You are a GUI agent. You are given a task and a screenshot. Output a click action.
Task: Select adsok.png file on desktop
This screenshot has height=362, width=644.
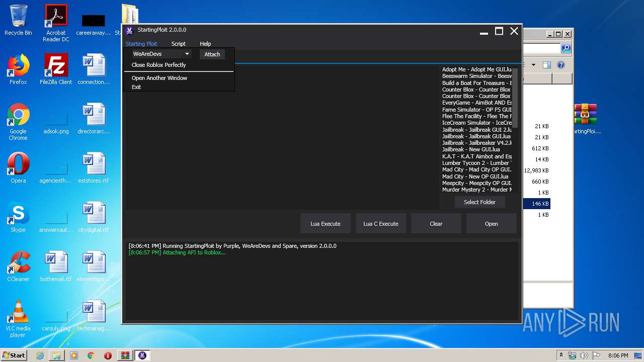(x=56, y=122)
